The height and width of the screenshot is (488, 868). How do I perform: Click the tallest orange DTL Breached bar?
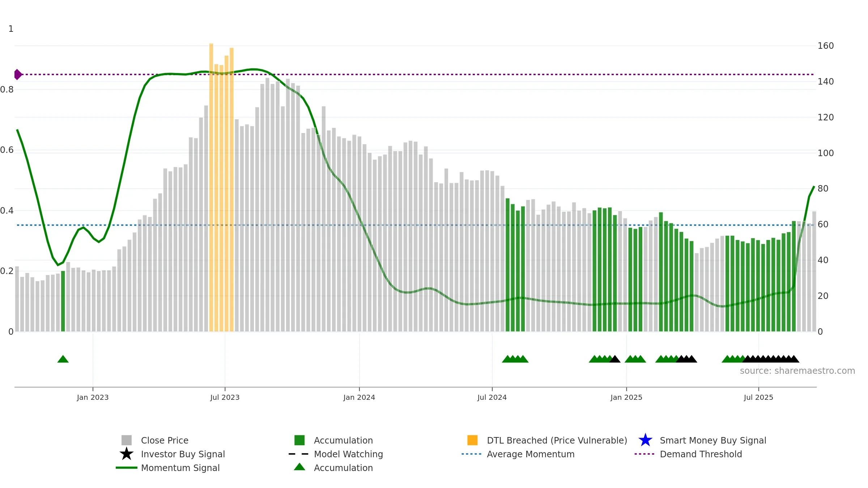[211, 187]
